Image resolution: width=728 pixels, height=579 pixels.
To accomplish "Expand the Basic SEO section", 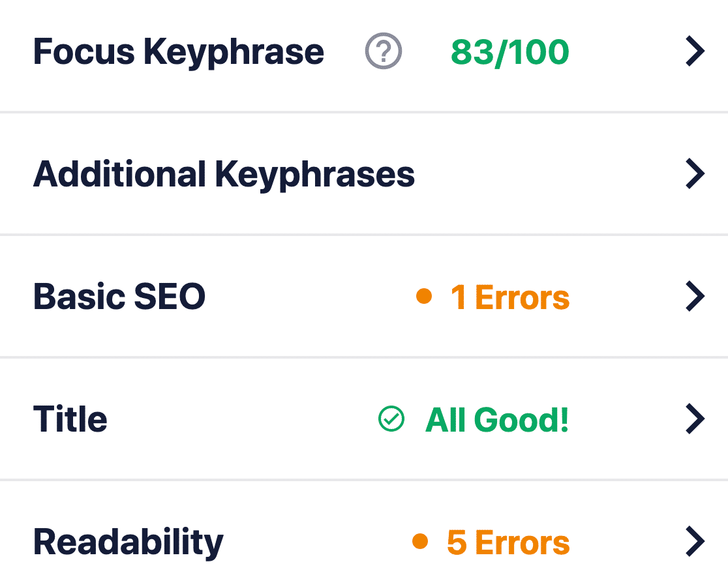I will click(693, 296).
